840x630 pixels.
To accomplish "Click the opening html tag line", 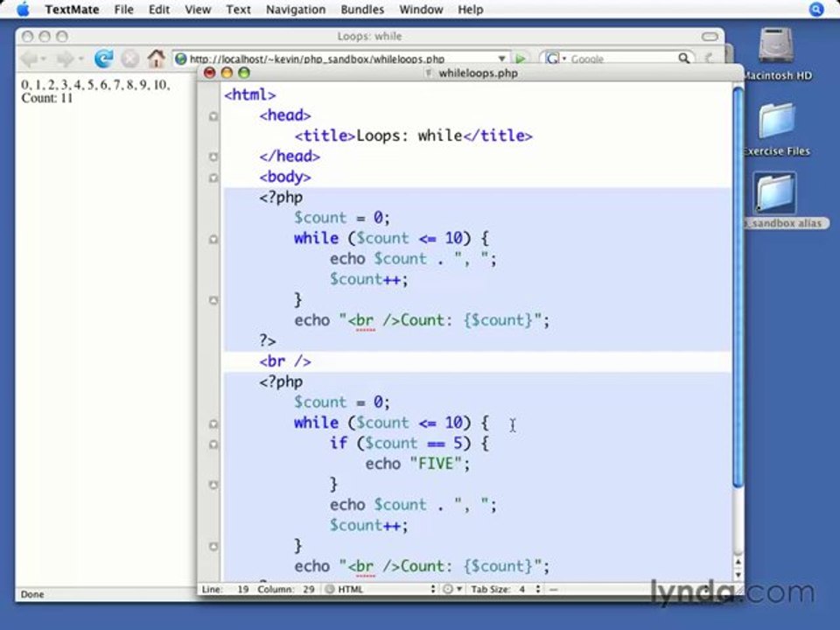I will tap(249, 94).
